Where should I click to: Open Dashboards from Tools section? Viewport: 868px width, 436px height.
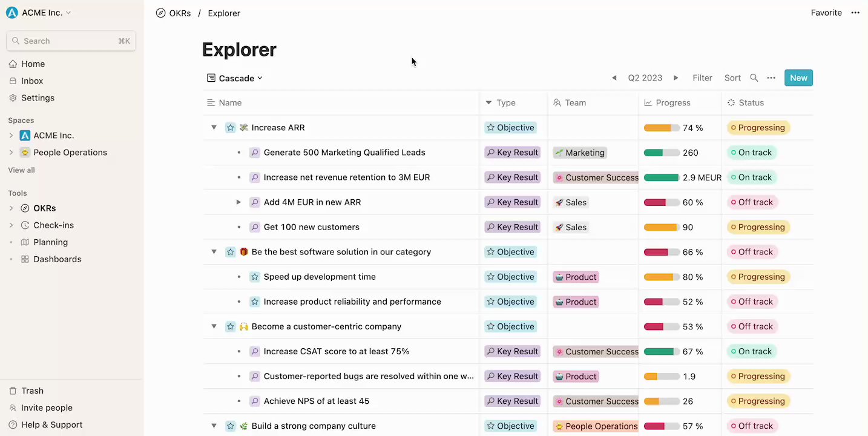tap(57, 259)
